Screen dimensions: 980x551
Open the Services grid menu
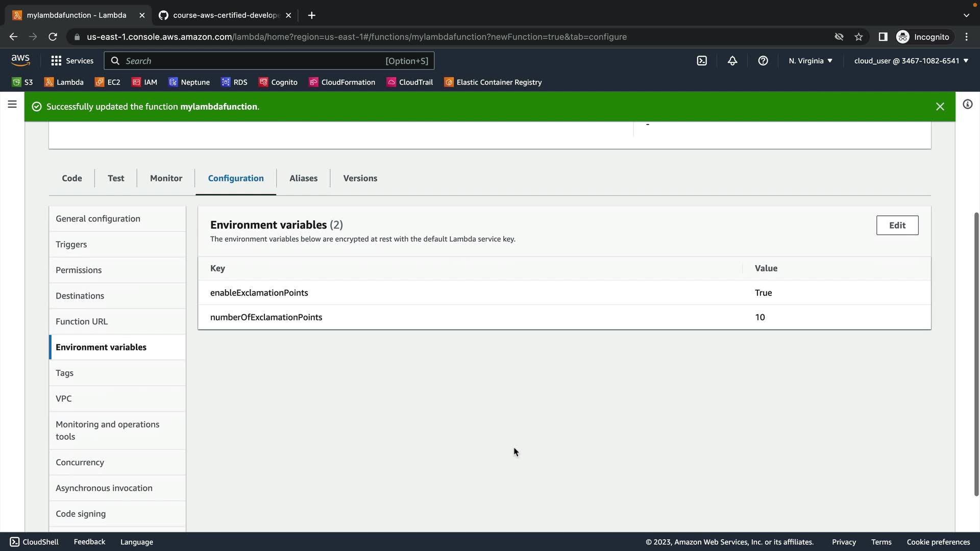coord(72,61)
